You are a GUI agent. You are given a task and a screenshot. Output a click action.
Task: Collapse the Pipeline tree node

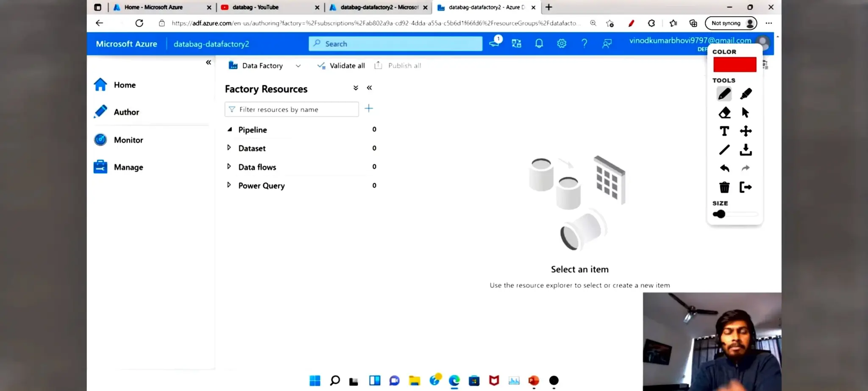click(x=229, y=129)
